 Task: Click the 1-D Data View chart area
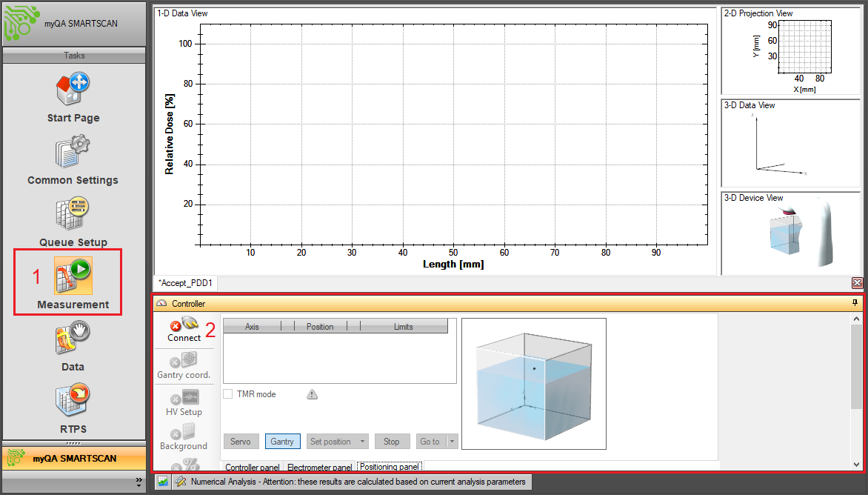[454, 135]
